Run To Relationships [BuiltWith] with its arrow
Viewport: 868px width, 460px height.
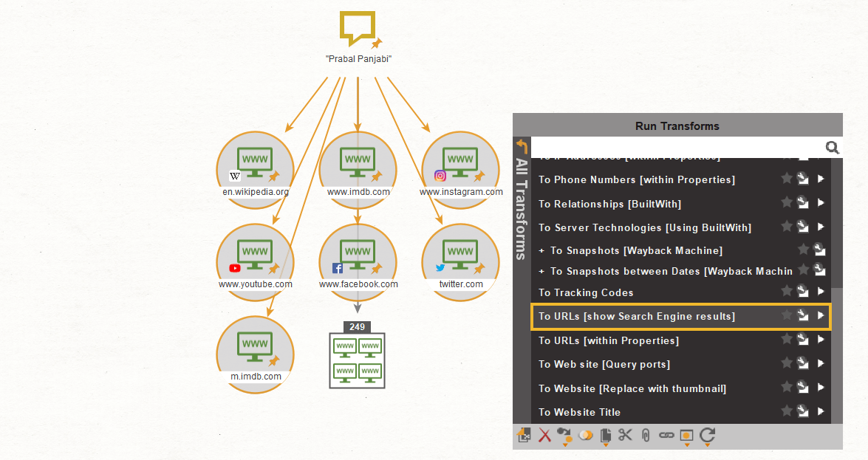[x=821, y=202]
